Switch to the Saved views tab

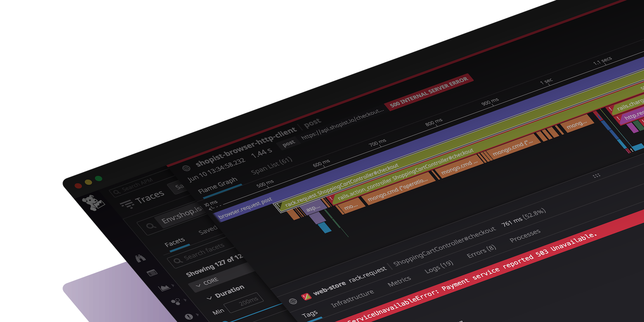point(207,230)
